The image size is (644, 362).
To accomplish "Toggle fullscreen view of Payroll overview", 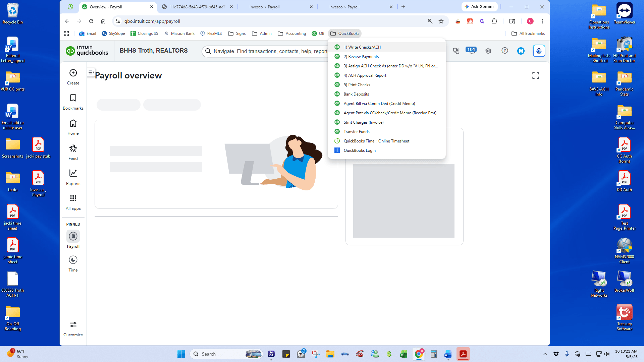I will pos(536,76).
